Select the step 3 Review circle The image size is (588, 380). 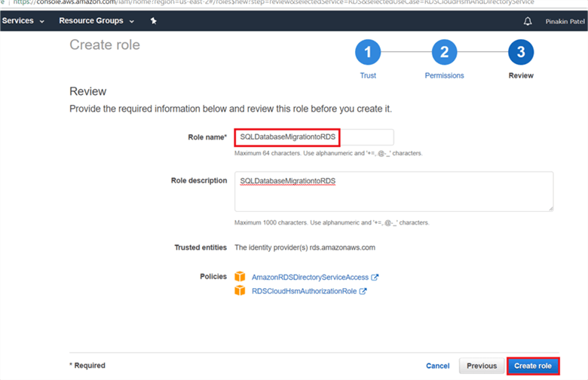(521, 52)
